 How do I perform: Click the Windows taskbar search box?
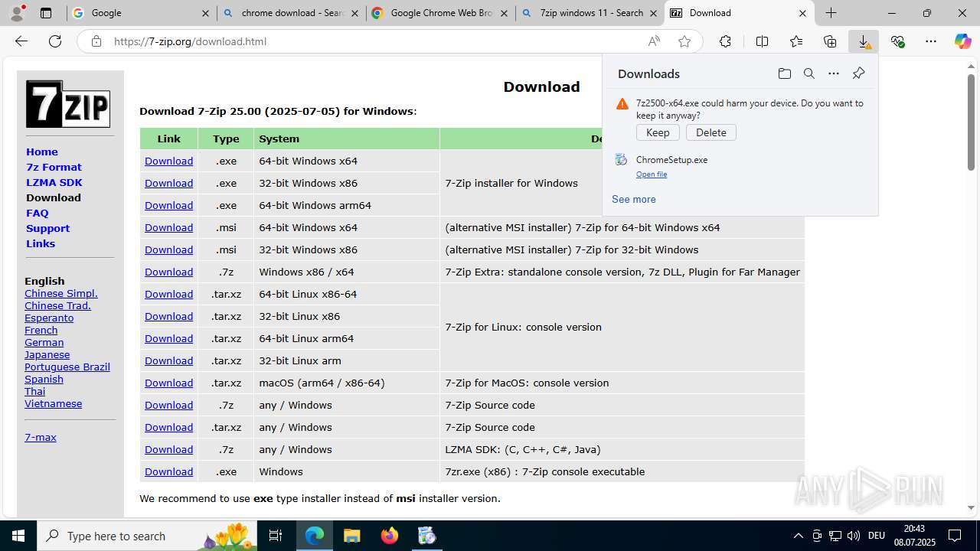tap(145, 536)
